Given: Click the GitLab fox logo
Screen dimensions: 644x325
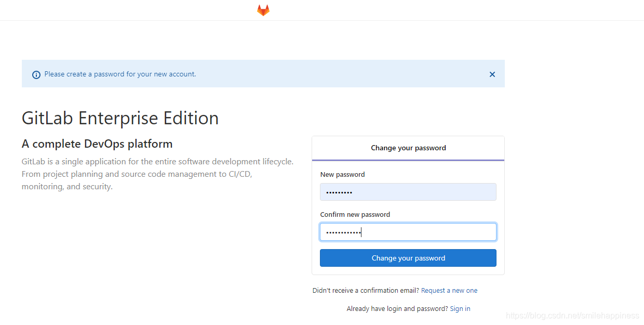Looking at the screenshot, I should [263, 10].
